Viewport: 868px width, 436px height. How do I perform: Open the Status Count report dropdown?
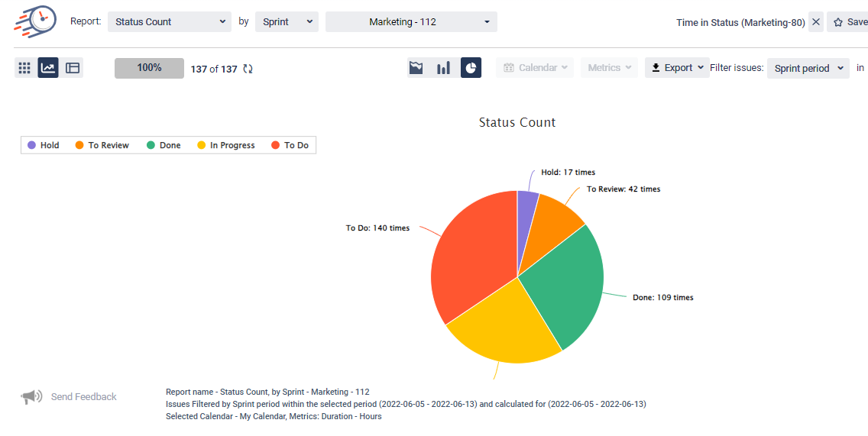[x=170, y=22]
